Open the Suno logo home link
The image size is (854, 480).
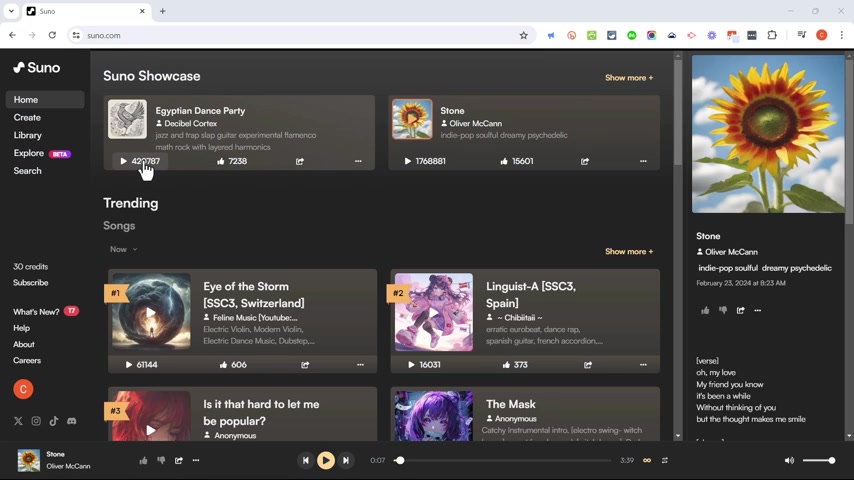[36, 68]
